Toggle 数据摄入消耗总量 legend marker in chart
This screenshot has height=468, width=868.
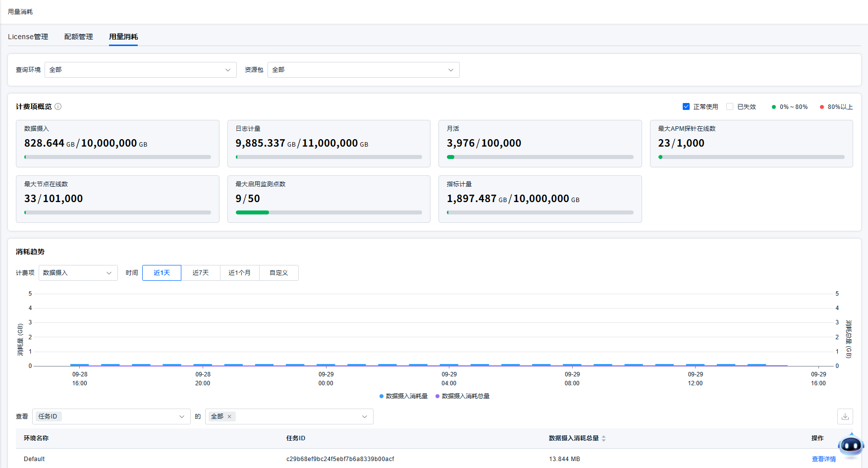tap(437, 396)
